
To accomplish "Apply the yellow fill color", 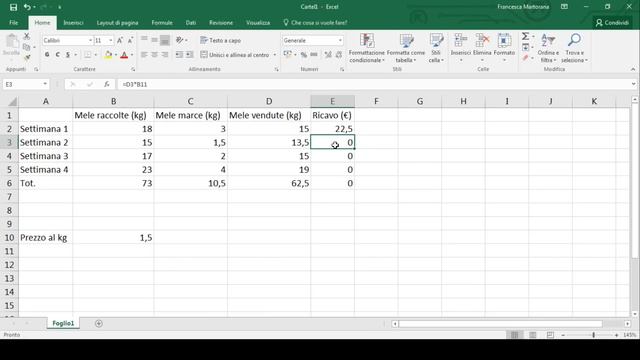I will (x=108, y=55).
